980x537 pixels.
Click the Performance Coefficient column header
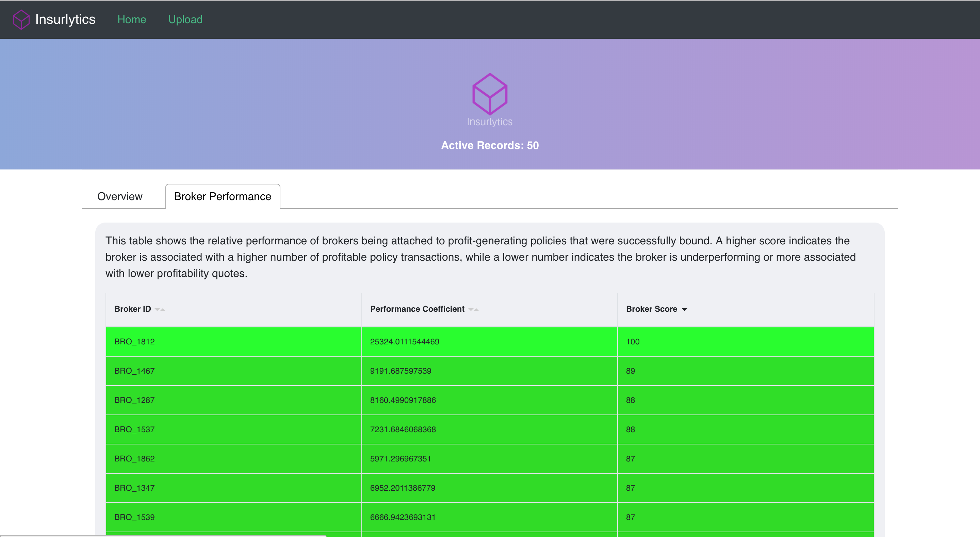click(417, 309)
